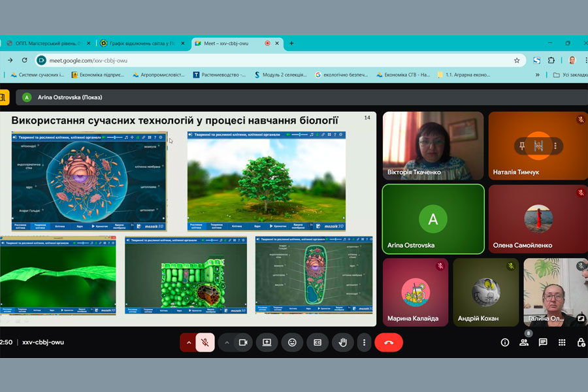Screen dimensions: 588x392
Task: Click Arina Ostrovska (Показ) presenter label
Action: pos(70,97)
